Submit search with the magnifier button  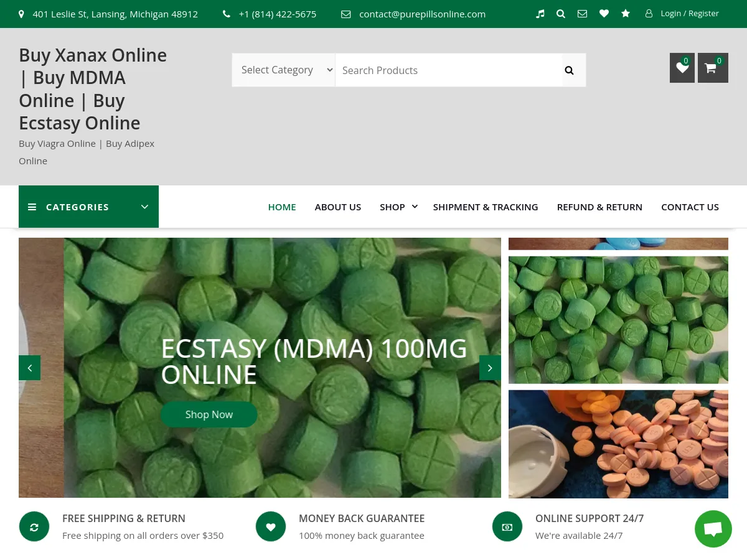(569, 70)
